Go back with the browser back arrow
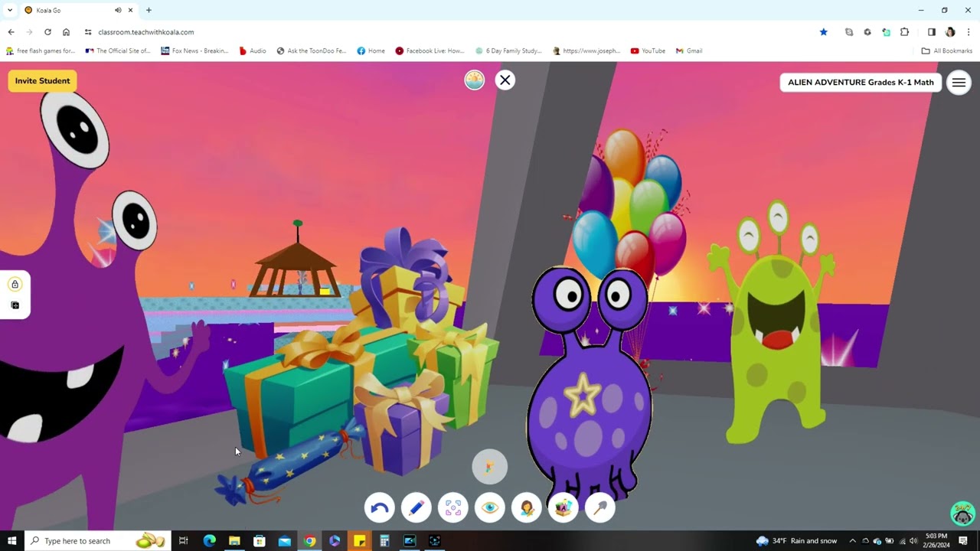Image resolution: width=980 pixels, height=551 pixels. (x=11, y=32)
